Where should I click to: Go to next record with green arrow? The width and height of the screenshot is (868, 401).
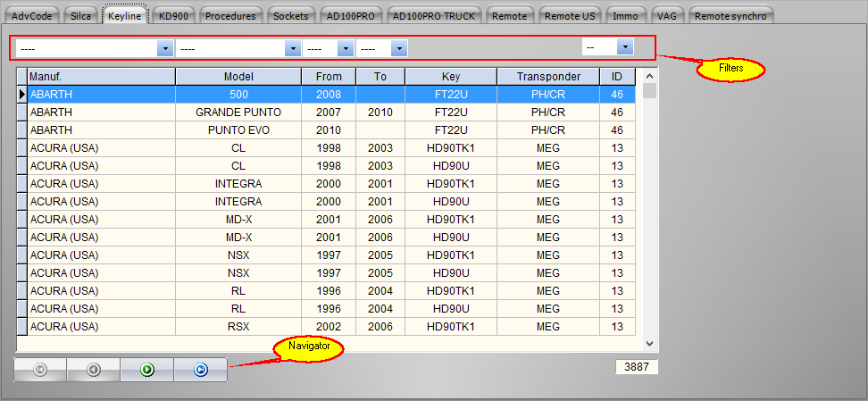point(147,370)
